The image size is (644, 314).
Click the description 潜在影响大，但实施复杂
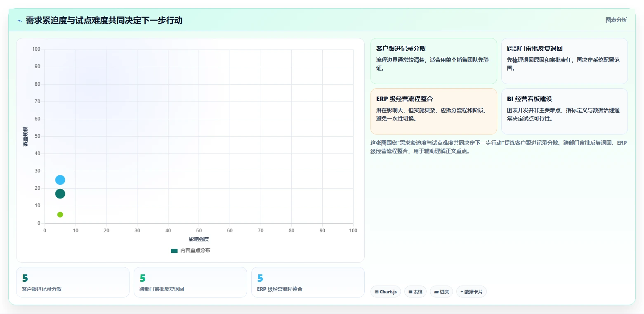pos(432,114)
